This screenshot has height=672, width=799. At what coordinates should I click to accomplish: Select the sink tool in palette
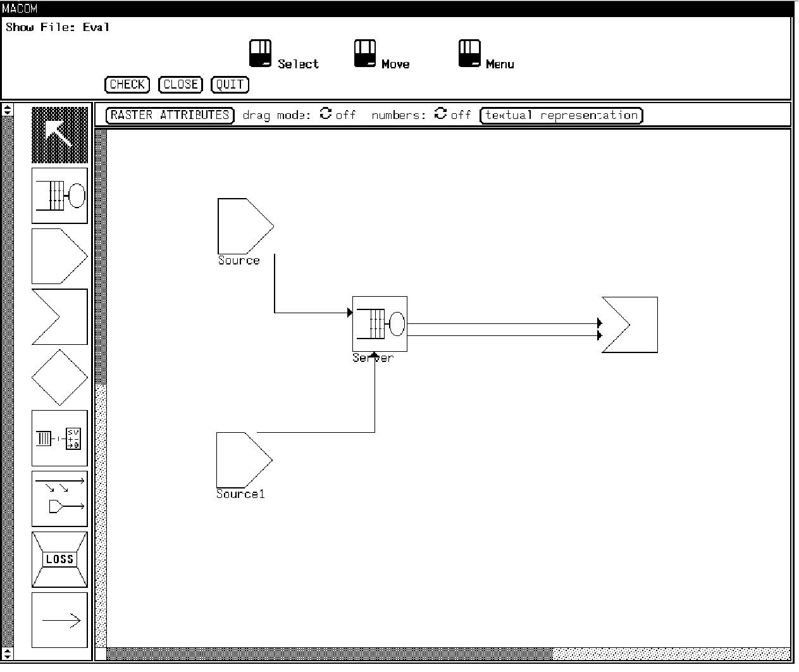(59, 317)
